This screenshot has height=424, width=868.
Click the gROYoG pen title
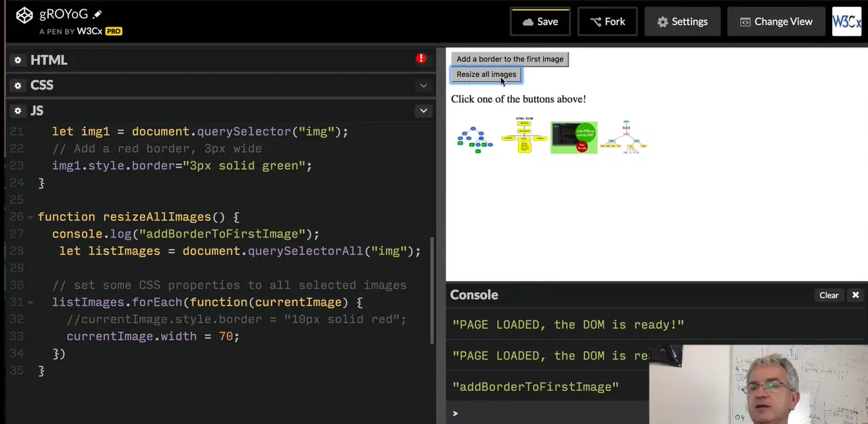[64, 14]
